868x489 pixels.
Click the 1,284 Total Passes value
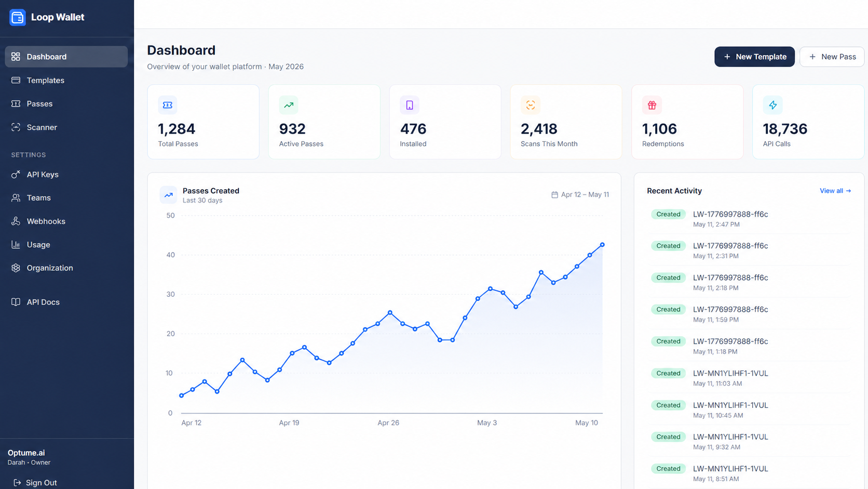177,129
